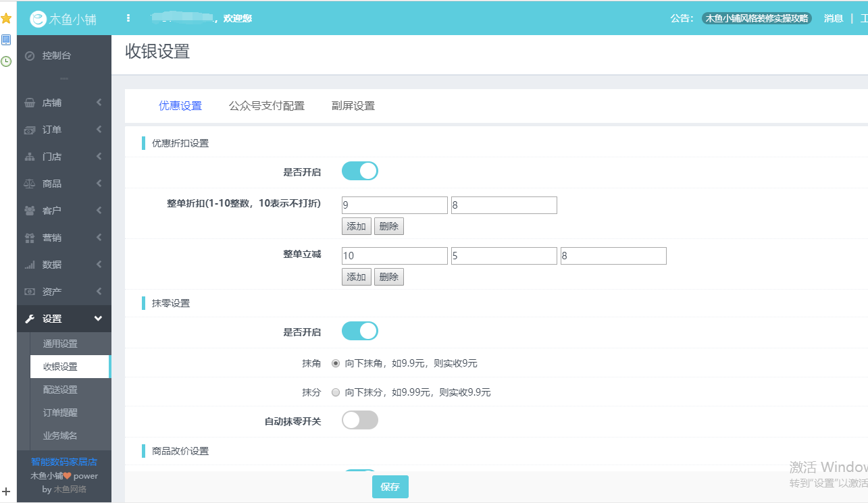Screen dimensions: 868x503
Task: Click 删除 under 整单立减
Action: [x=389, y=277]
